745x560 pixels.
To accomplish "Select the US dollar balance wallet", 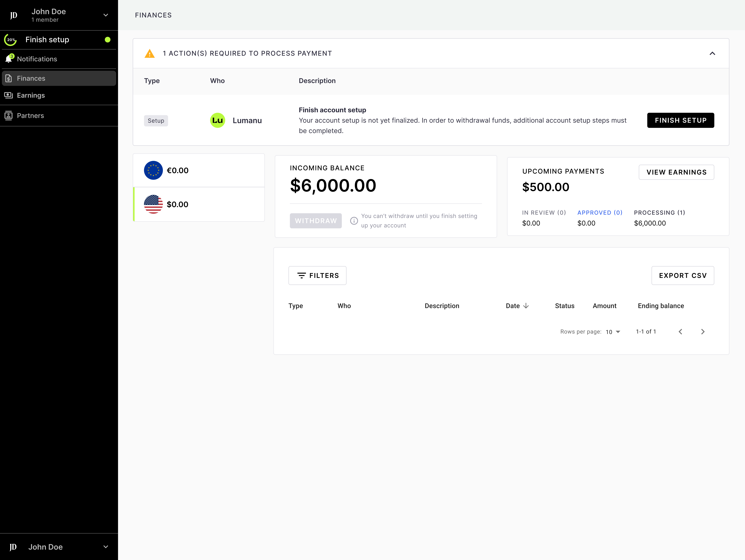I will pos(199,204).
